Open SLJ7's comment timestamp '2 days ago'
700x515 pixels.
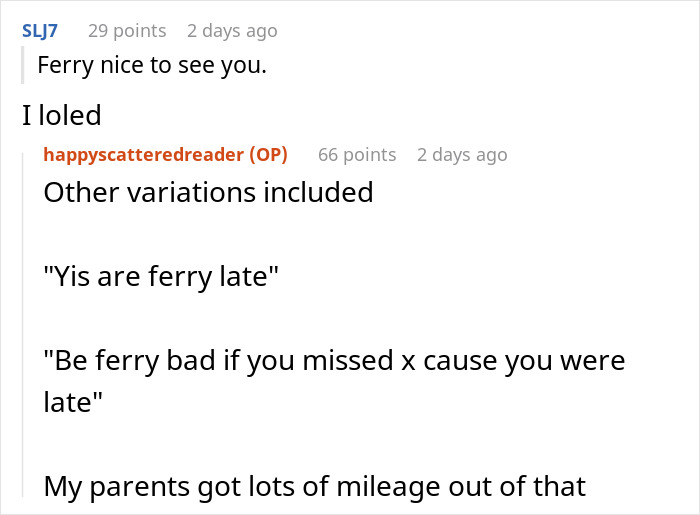(232, 30)
